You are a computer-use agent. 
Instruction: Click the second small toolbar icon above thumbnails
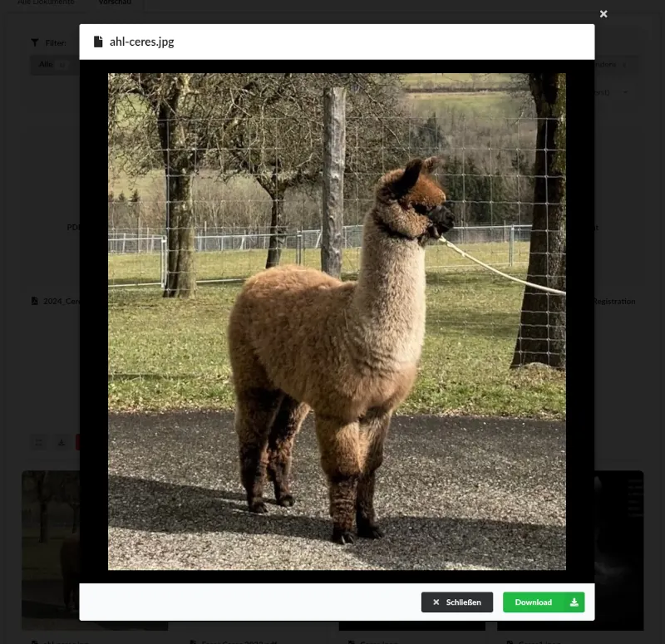click(x=62, y=442)
